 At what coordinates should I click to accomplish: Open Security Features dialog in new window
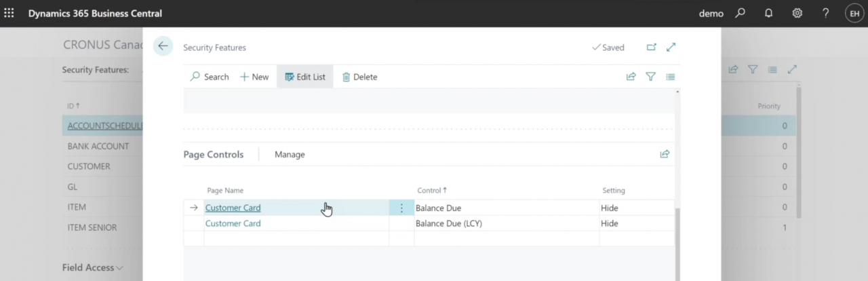point(652,47)
